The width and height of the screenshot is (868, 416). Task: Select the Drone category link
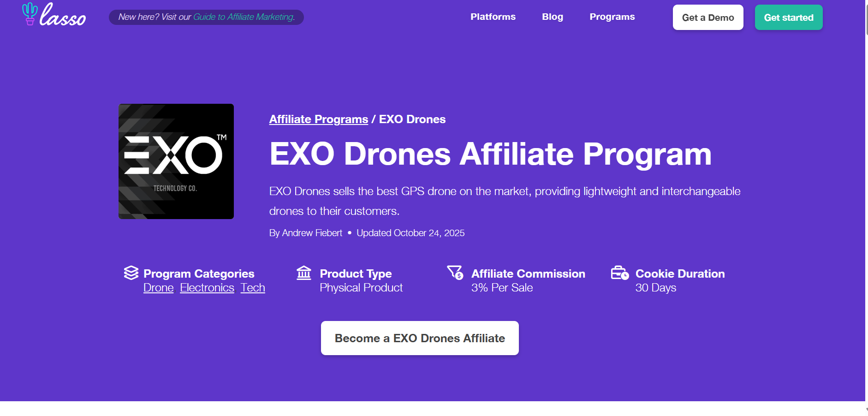(x=158, y=288)
